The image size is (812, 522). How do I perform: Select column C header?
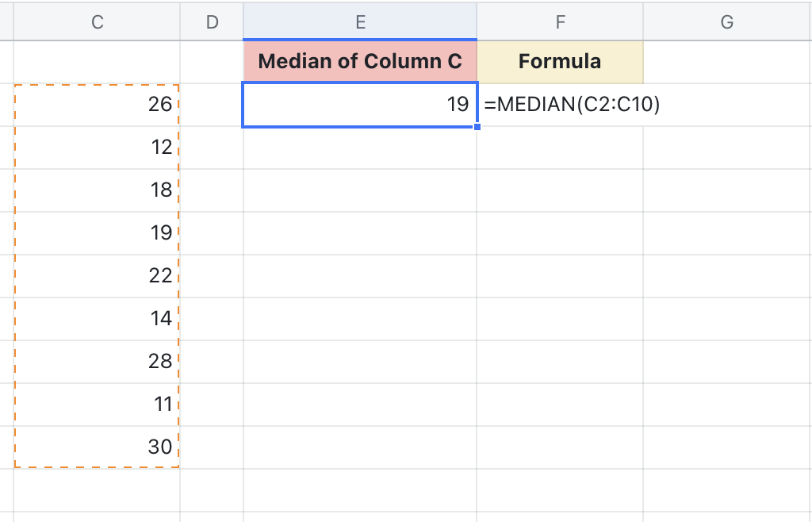tap(97, 22)
